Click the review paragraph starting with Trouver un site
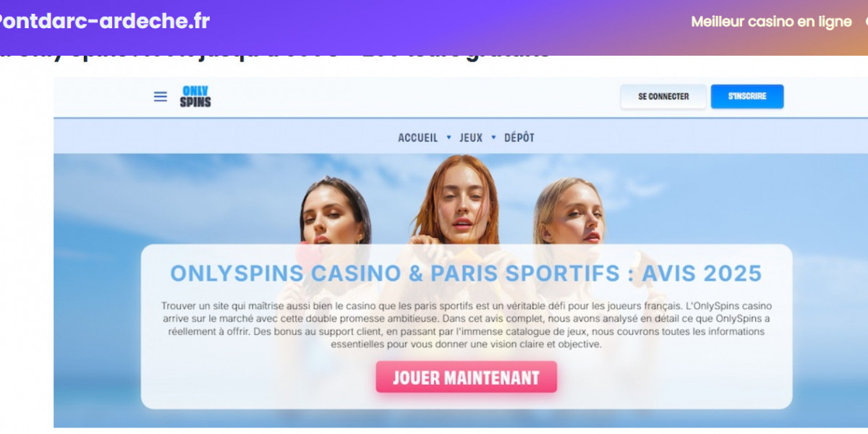 [467, 325]
